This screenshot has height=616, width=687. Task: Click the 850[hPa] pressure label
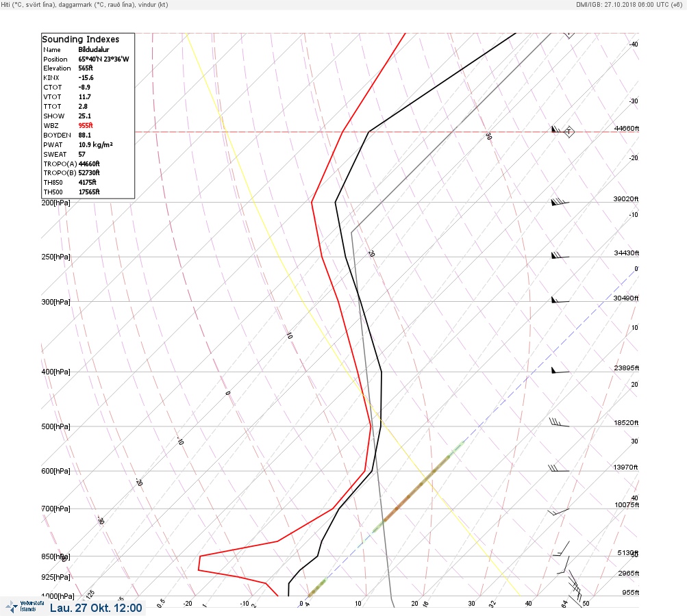click(55, 557)
